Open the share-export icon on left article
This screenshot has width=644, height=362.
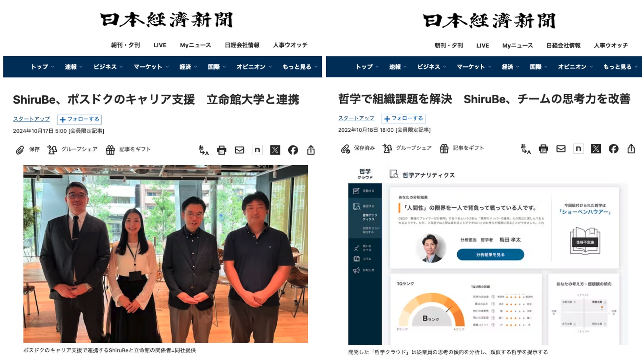pos(311,150)
